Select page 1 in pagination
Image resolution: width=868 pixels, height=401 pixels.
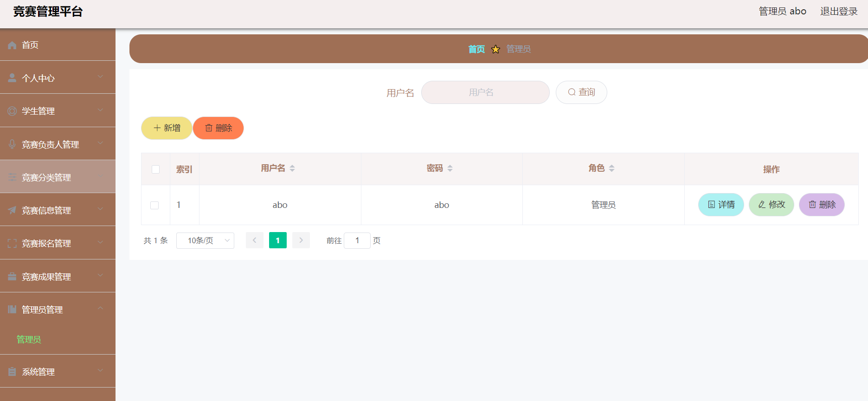click(278, 240)
